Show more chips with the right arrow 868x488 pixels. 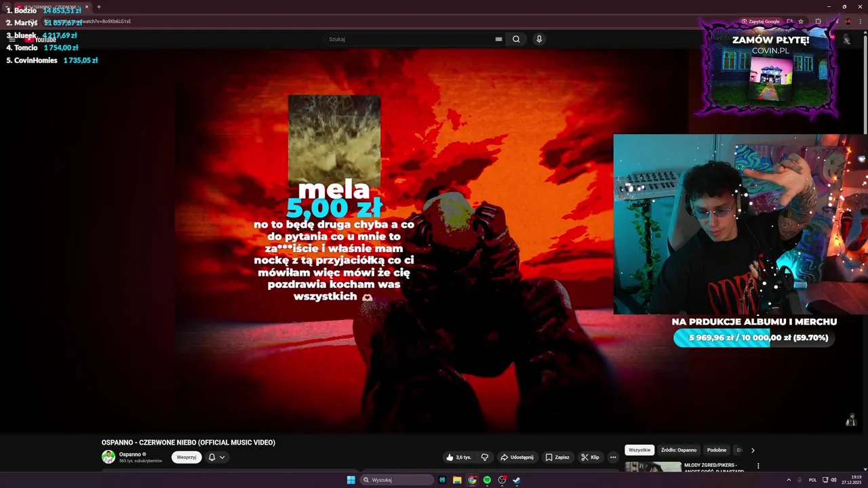[753, 450]
